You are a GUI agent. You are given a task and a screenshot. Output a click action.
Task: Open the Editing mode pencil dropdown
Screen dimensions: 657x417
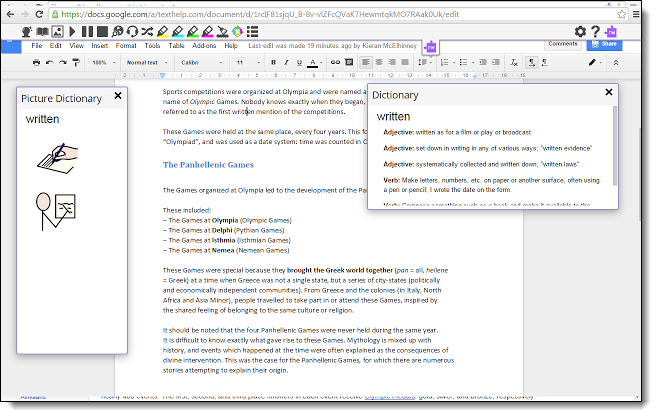[595, 62]
